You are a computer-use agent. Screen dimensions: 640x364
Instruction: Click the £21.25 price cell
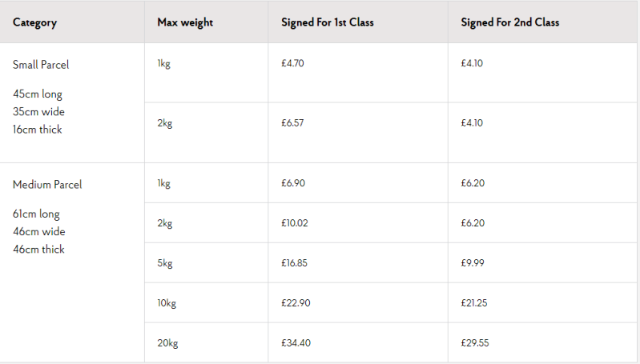[474, 302]
